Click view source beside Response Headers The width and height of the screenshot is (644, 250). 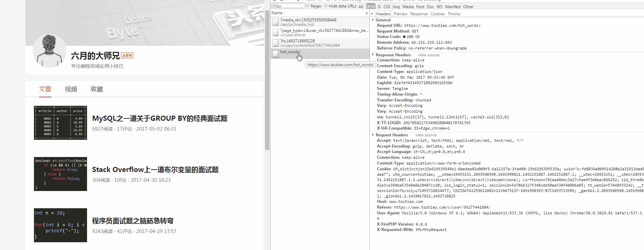[429, 55]
